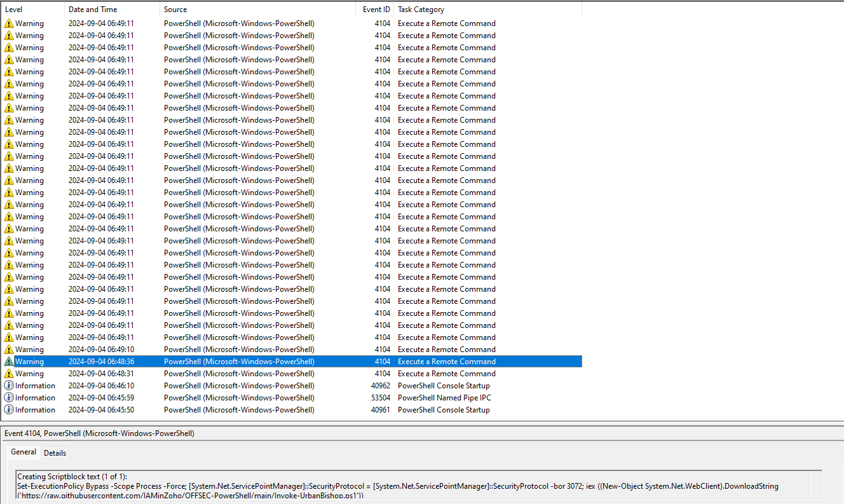This screenshot has height=504, width=844.
Task: Select the date cell 2024-09-04 06:45:50
Action: tap(101, 410)
